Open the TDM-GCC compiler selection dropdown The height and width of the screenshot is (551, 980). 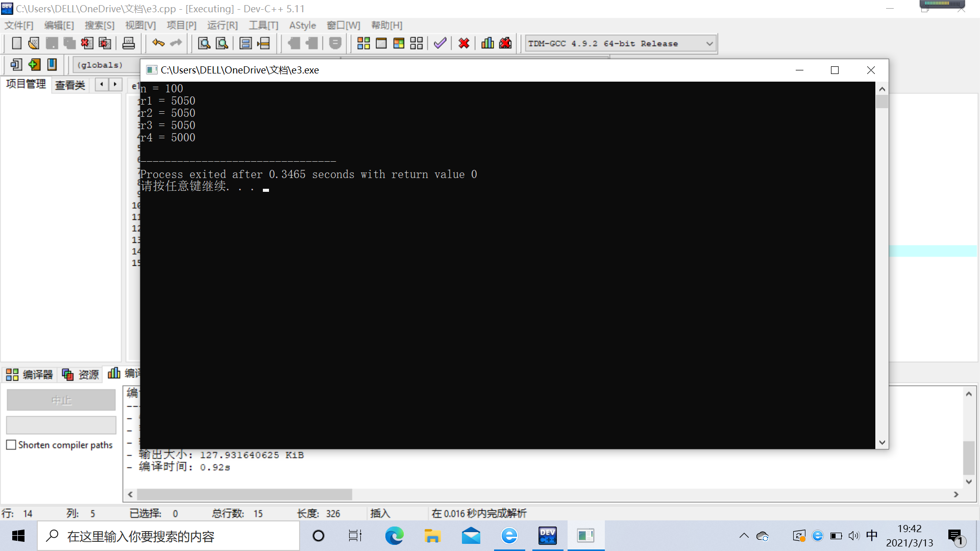click(x=709, y=44)
